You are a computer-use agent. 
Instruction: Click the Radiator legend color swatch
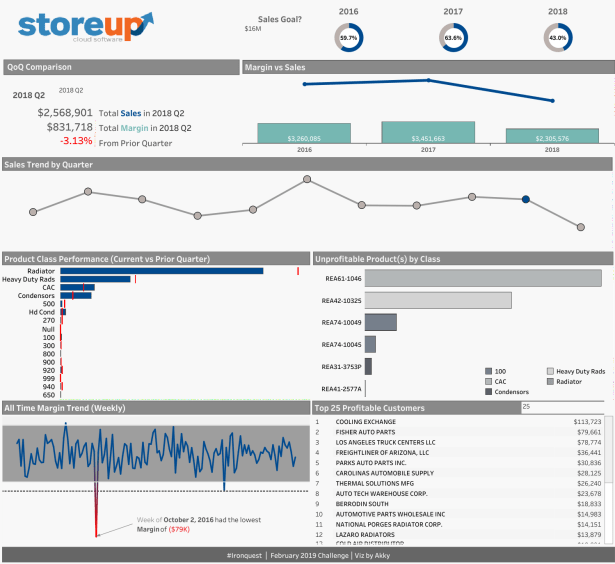[x=550, y=381]
